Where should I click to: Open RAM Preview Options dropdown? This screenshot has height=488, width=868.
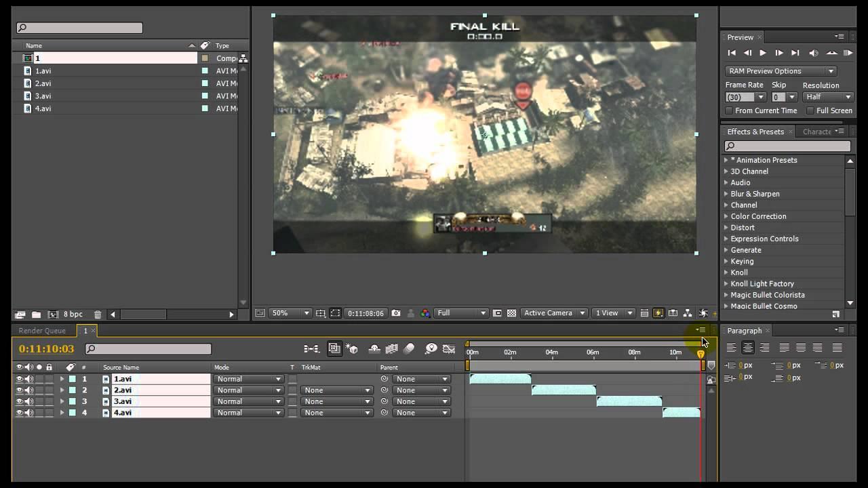click(x=781, y=71)
